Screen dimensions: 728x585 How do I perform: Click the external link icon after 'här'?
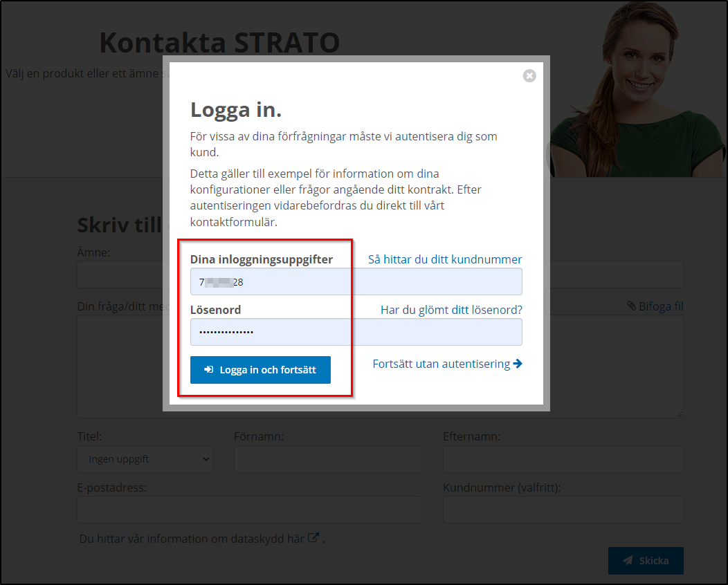coord(313,538)
